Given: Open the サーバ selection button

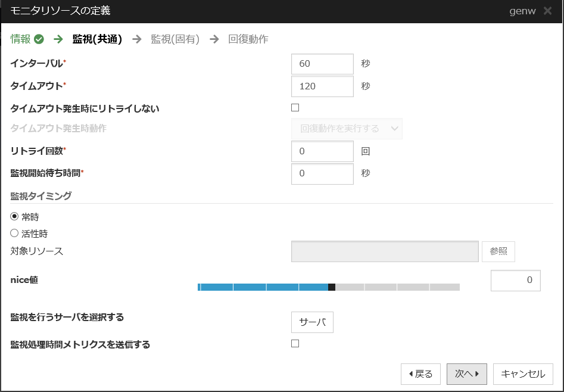Looking at the screenshot, I should pyautogui.click(x=312, y=322).
